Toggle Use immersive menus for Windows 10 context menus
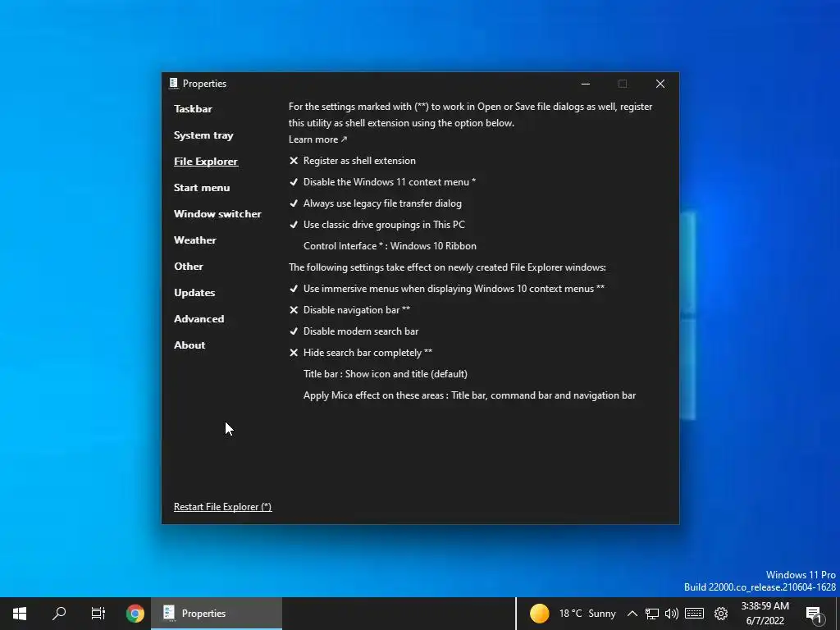The width and height of the screenshot is (840, 630). click(x=447, y=289)
